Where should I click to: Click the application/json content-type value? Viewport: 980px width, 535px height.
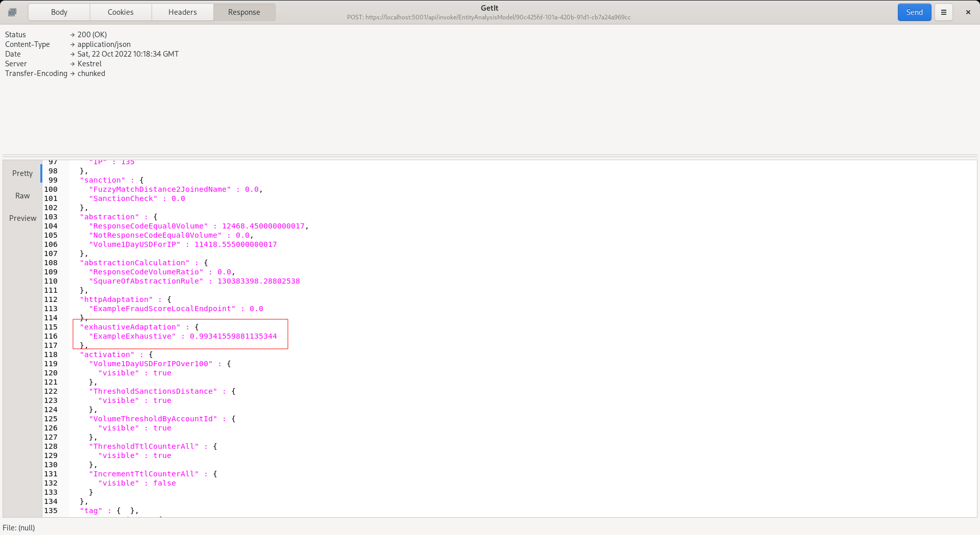pyautogui.click(x=104, y=44)
